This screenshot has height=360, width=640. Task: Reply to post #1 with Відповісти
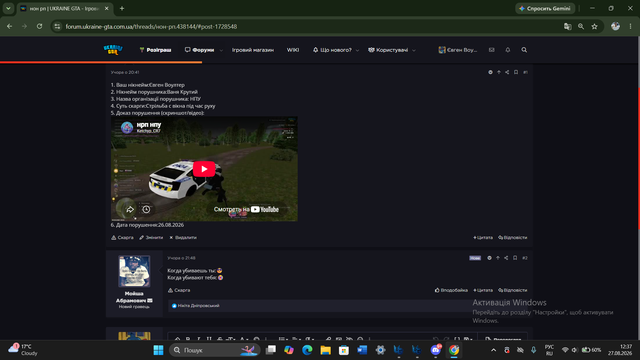[x=513, y=238]
